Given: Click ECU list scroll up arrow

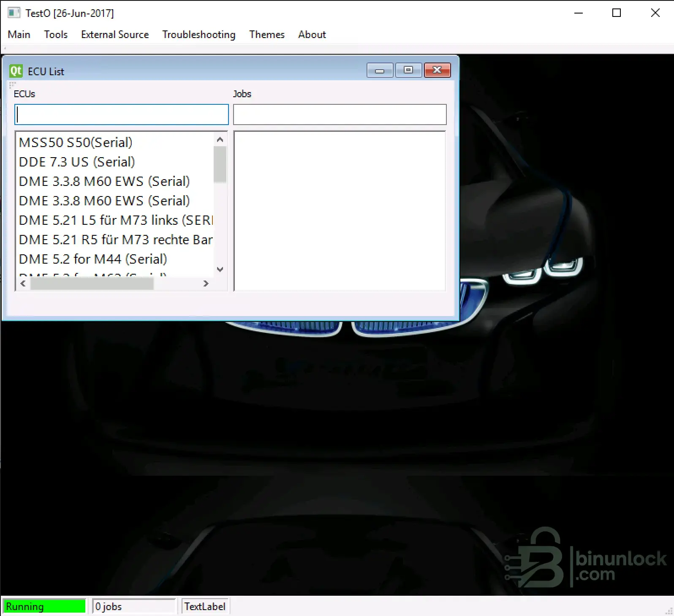Looking at the screenshot, I should [x=220, y=139].
